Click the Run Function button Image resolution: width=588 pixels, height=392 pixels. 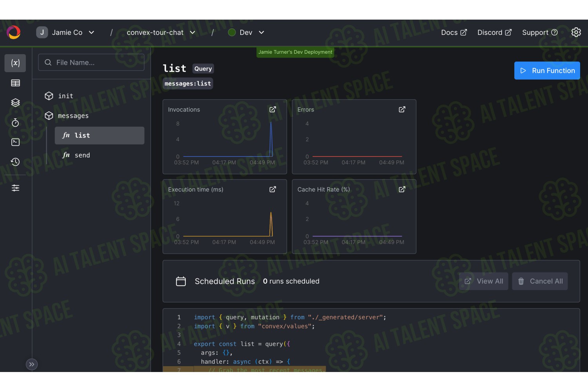547,71
